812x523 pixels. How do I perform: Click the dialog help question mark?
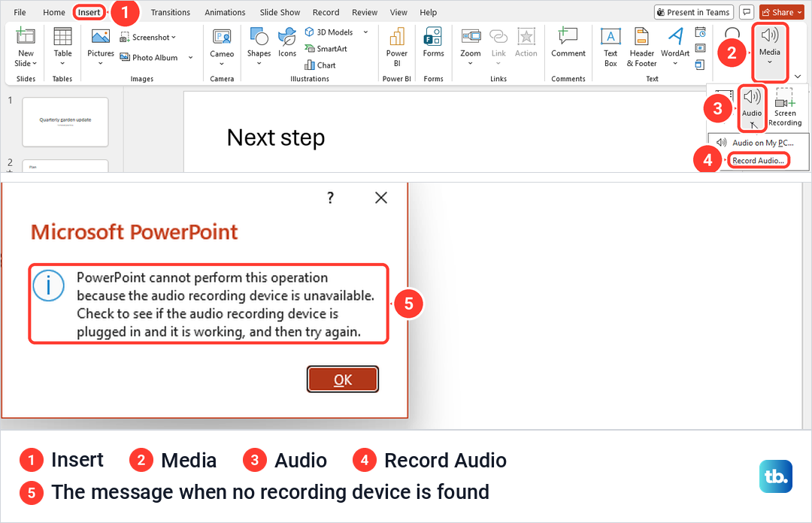tap(330, 198)
